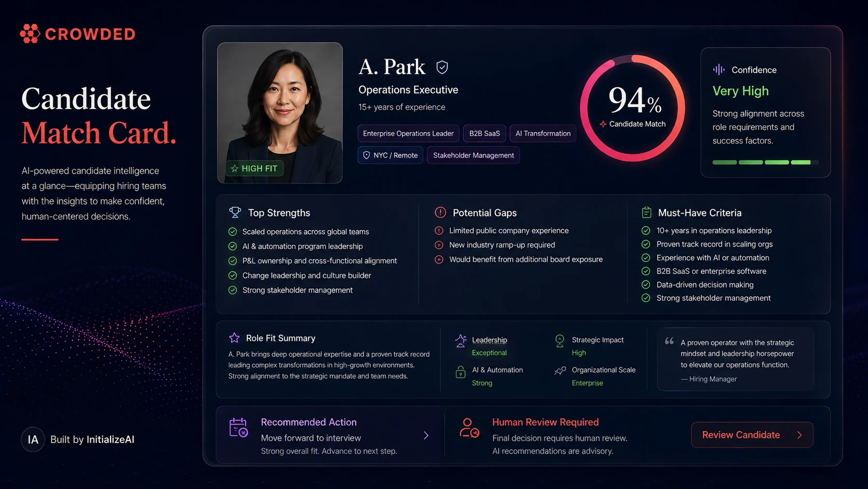The width and height of the screenshot is (868, 489).
Task: Select the NYC / Remote tag
Action: click(x=390, y=155)
